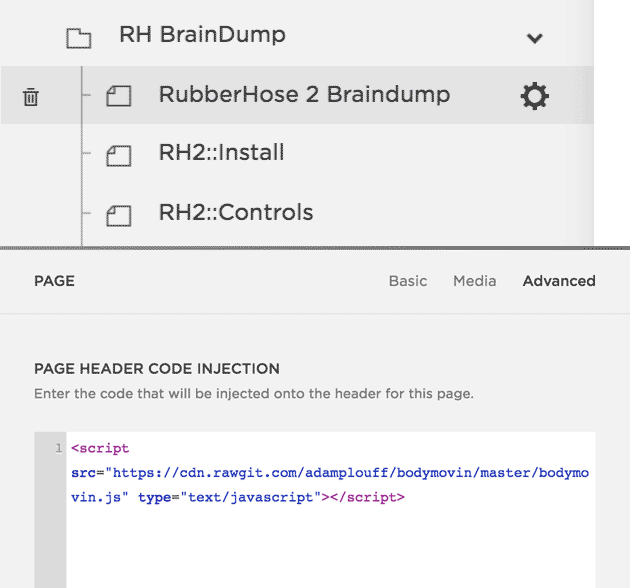
Task: Click the PAGE HEADER CODE INJECTION heading
Action: pyautogui.click(x=157, y=369)
